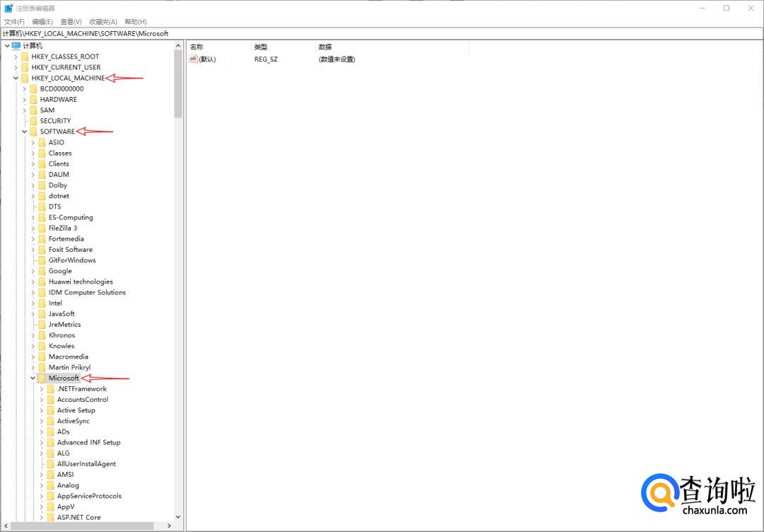Click the Intel folder icon
This screenshot has width=764, height=532.
coord(42,303)
